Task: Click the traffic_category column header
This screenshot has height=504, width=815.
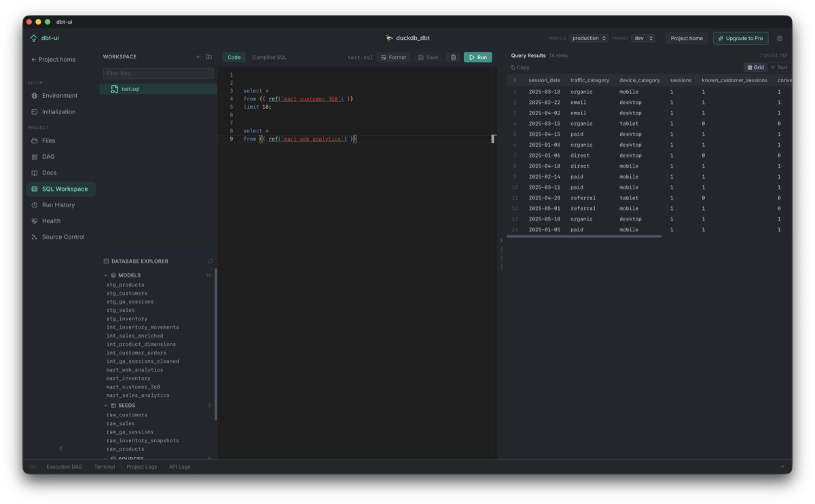Action: 590,80
